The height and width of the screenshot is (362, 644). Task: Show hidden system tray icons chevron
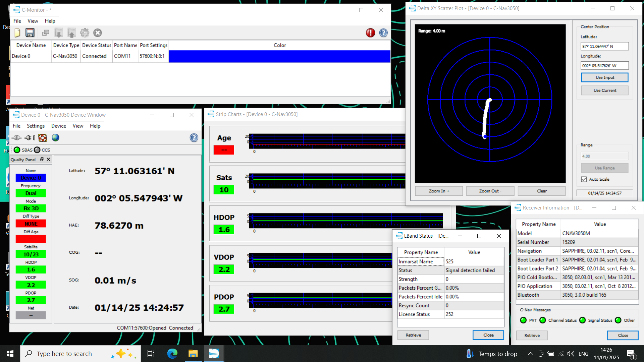coord(531,354)
